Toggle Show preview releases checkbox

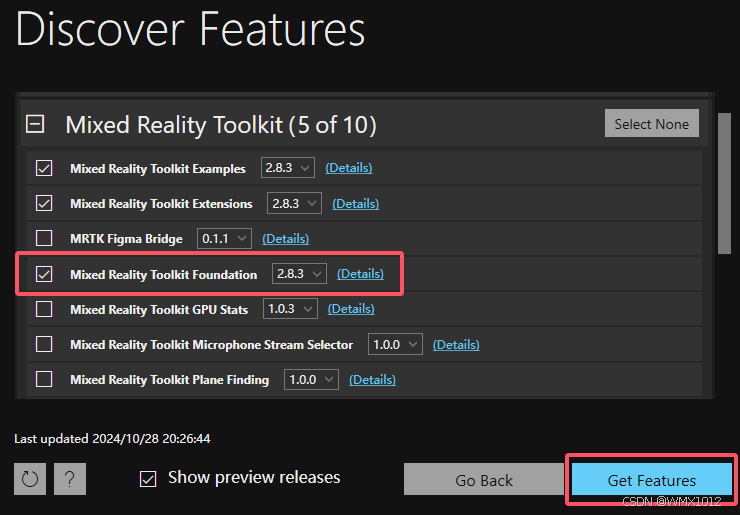pyautogui.click(x=148, y=479)
